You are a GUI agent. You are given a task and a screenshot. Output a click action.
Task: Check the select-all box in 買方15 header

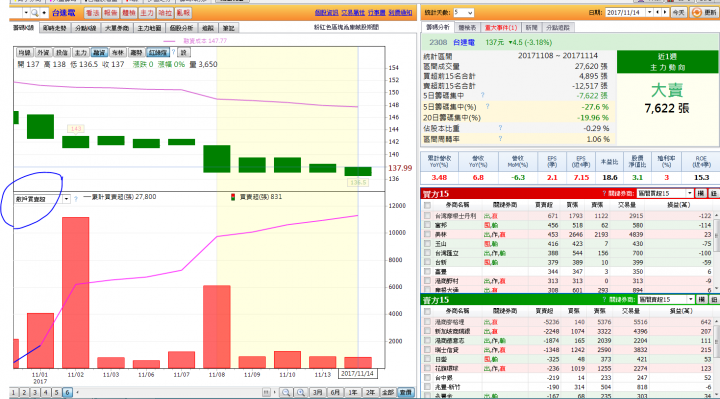point(428,205)
